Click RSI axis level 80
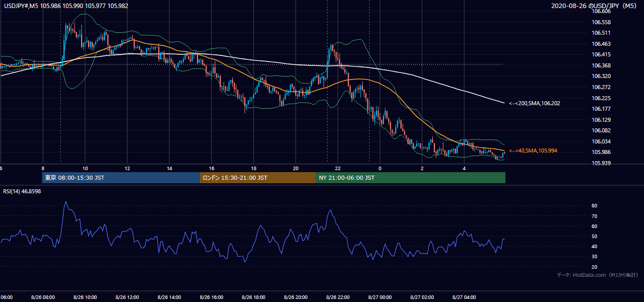Viewport: 644px width, 302px height. coord(595,206)
